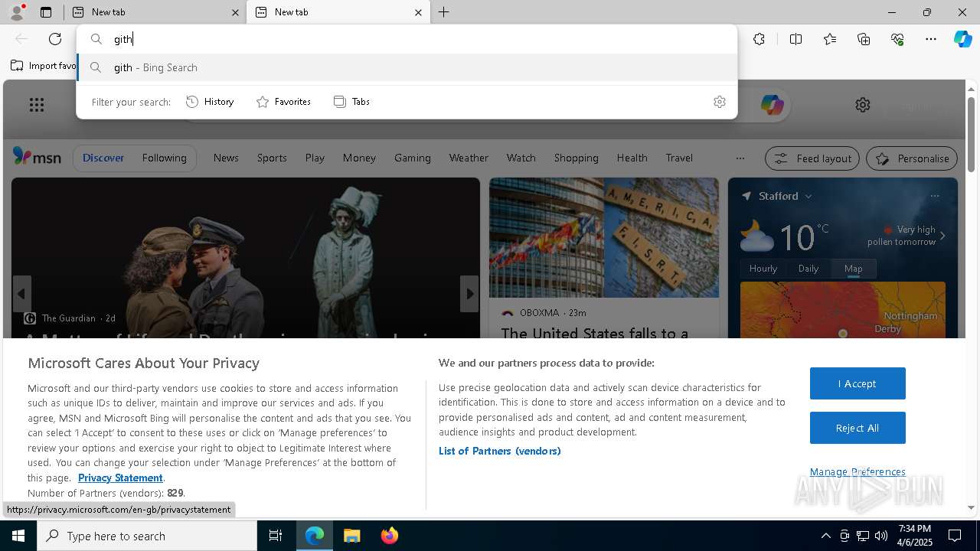This screenshot has width=980, height=551.
Task: Open the Privacy Statement link
Action: pyautogui.click(x=120, y=478)
